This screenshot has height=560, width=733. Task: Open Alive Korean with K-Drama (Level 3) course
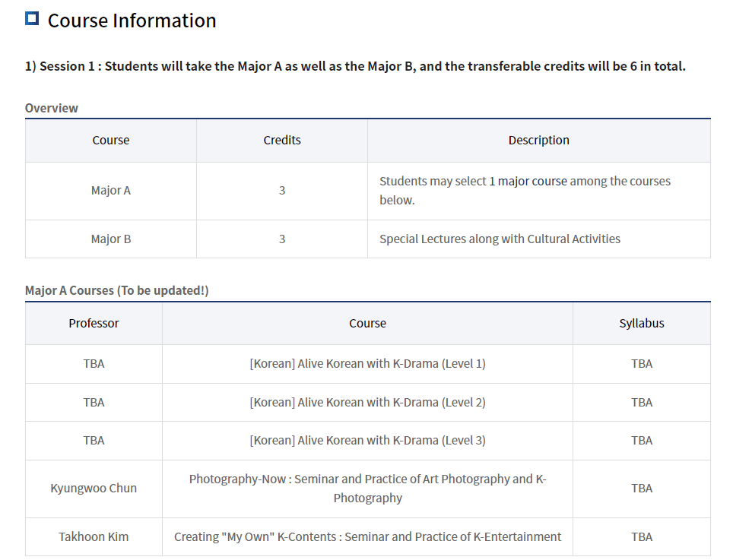[x=367, y=441]
